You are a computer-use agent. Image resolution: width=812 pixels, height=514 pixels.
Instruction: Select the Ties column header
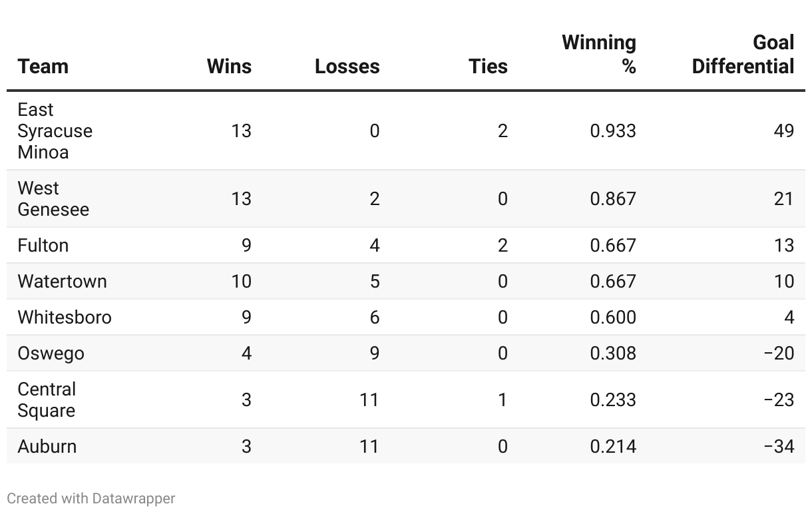[x=488, y=67]
